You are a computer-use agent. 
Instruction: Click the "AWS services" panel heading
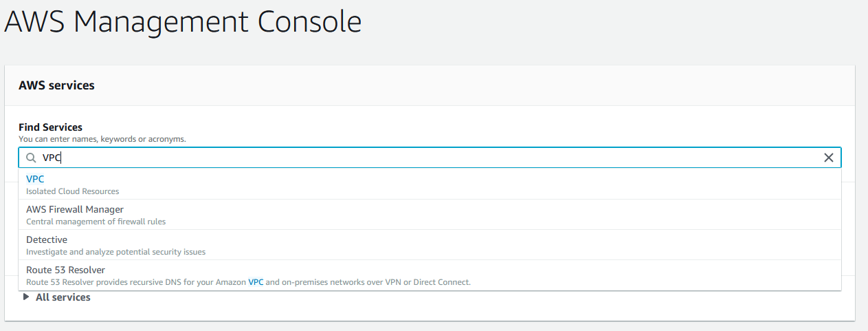click(56, 85)
